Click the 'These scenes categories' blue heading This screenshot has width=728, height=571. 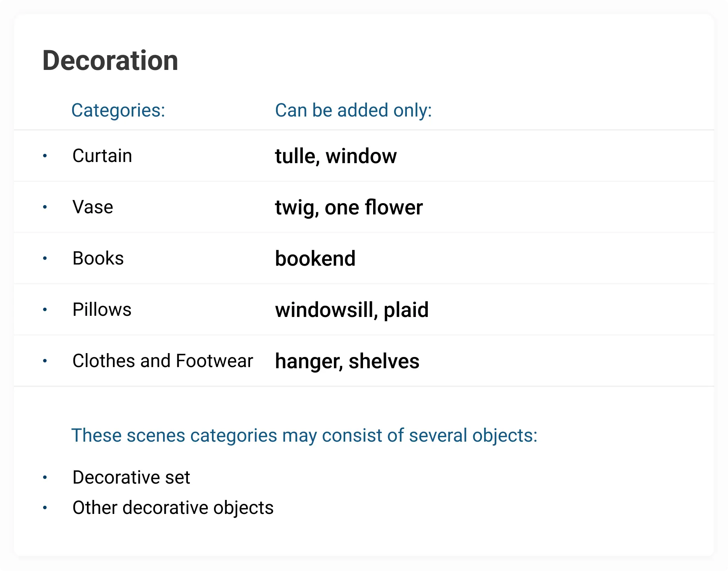coord(304,435)
